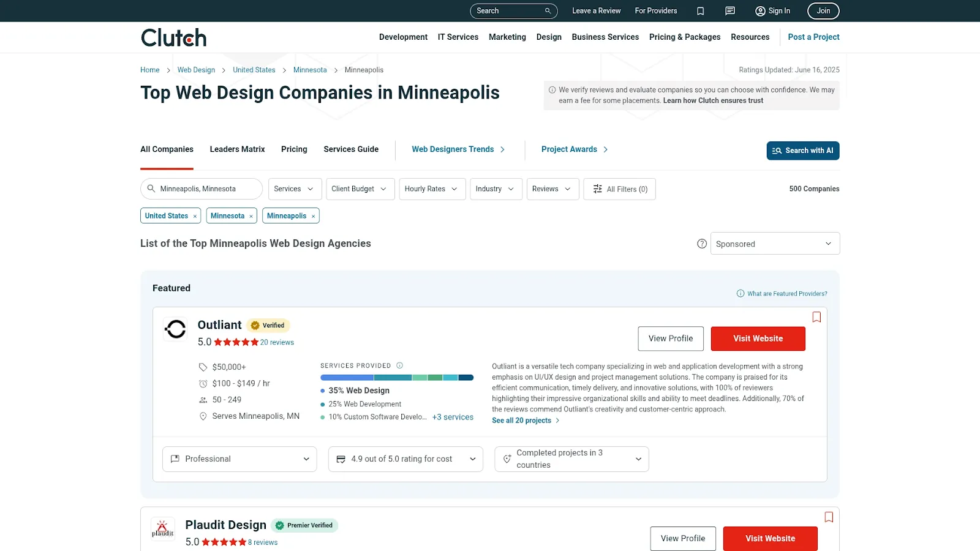Expand the Sponsored sorting dropdown
Image resolution: width=980 pixels, height=551 pixels.
(775, 243)
